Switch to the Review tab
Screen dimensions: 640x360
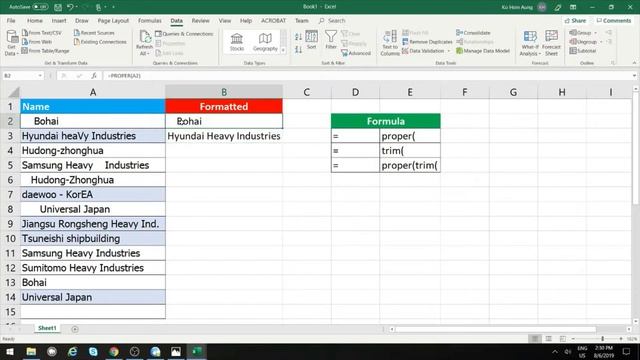(200, 20)
